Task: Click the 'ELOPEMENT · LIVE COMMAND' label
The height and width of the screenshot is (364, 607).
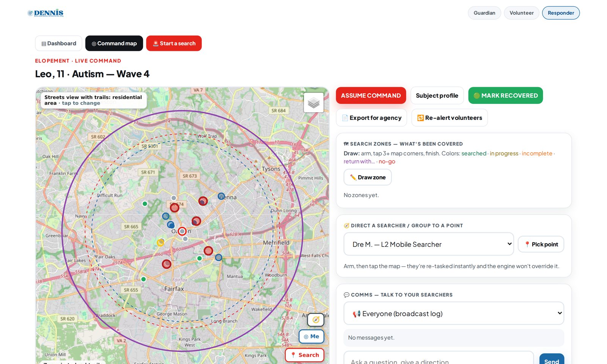Action: tap(78, 61)
